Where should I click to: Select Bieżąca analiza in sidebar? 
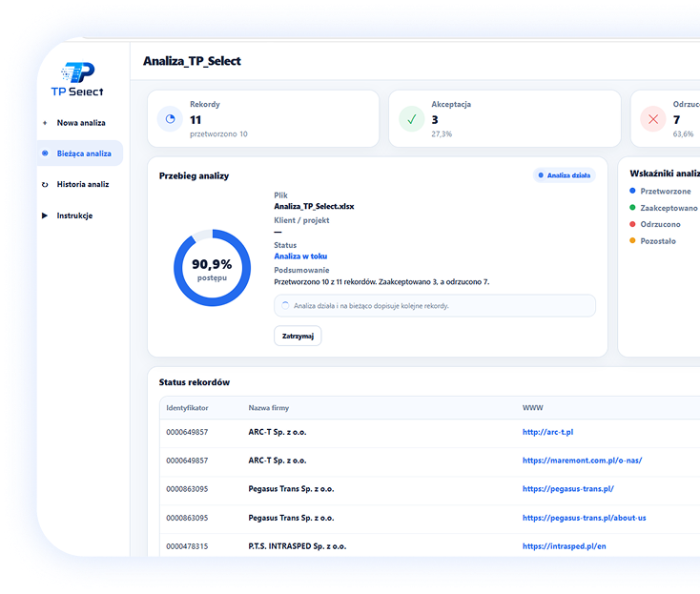(80, 154)
